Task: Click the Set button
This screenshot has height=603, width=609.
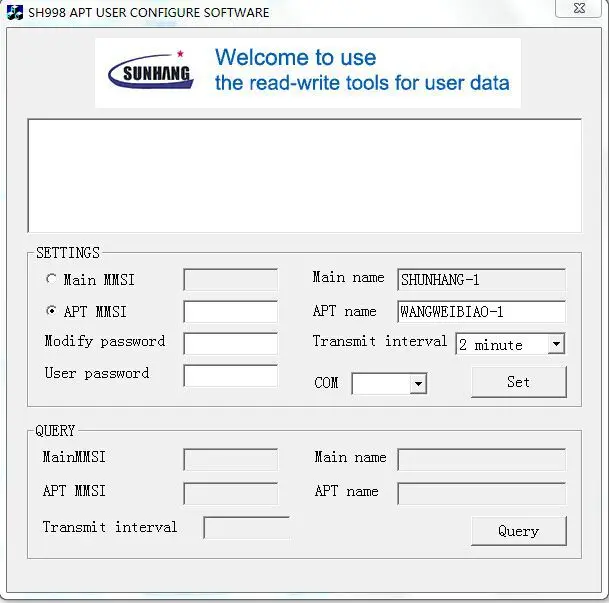Action: [519, 382]
